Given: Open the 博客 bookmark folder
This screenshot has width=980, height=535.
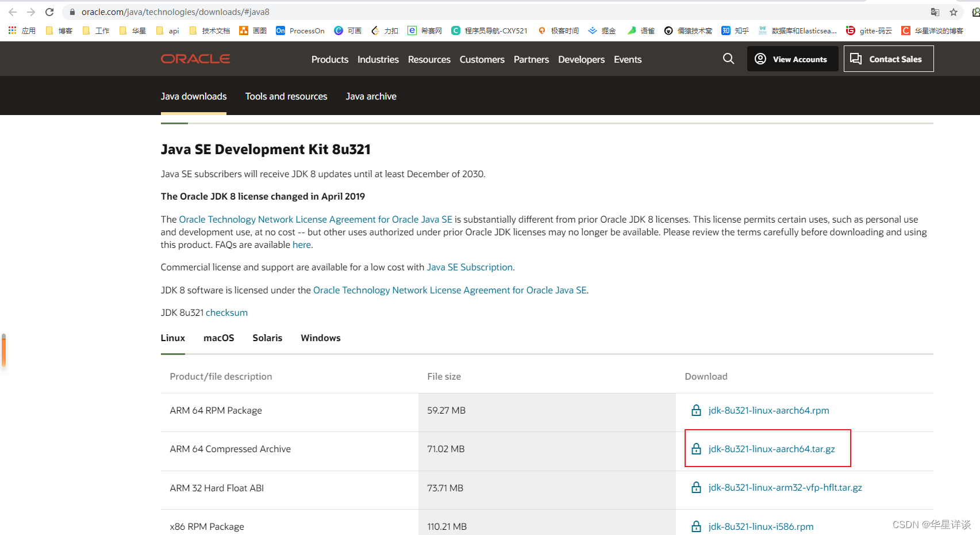Looking at the screenshot, I should point(59,30).
